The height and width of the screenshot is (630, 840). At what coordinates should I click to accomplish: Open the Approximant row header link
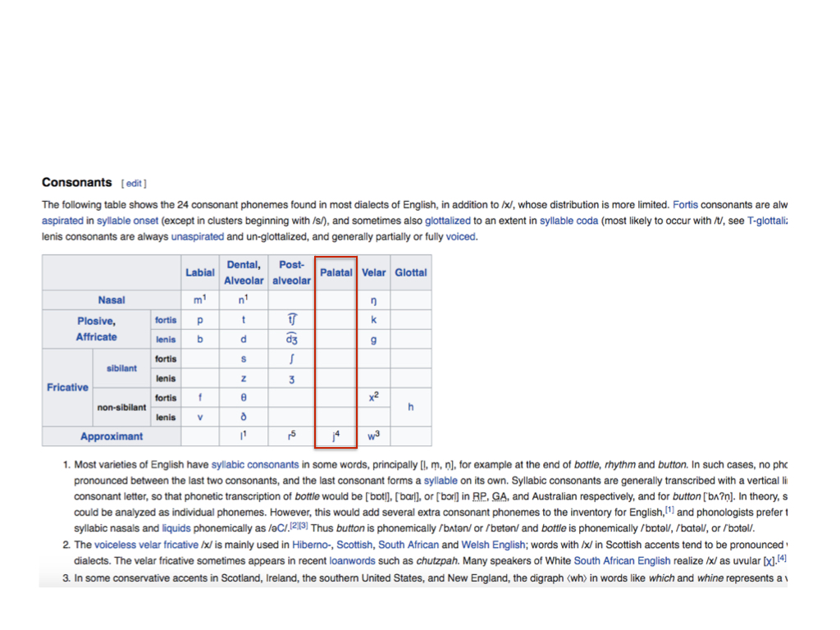tap(112, 436)
